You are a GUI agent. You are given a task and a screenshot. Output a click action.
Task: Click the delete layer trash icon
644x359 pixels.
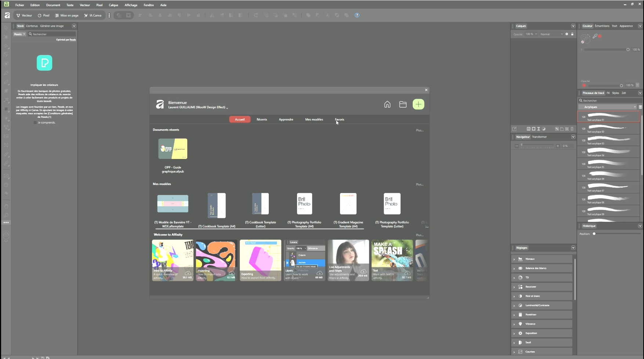pyautogui.click(x=572, y=129)
